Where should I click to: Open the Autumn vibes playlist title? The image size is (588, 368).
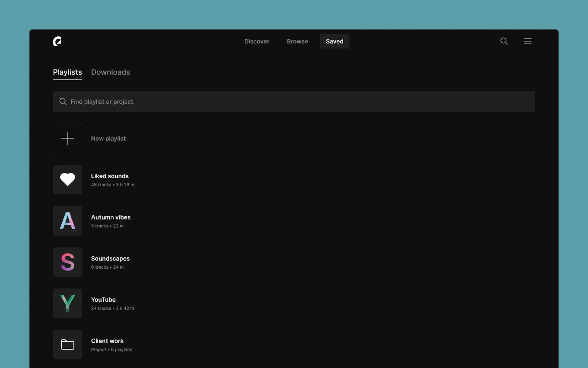click(111, 217)
